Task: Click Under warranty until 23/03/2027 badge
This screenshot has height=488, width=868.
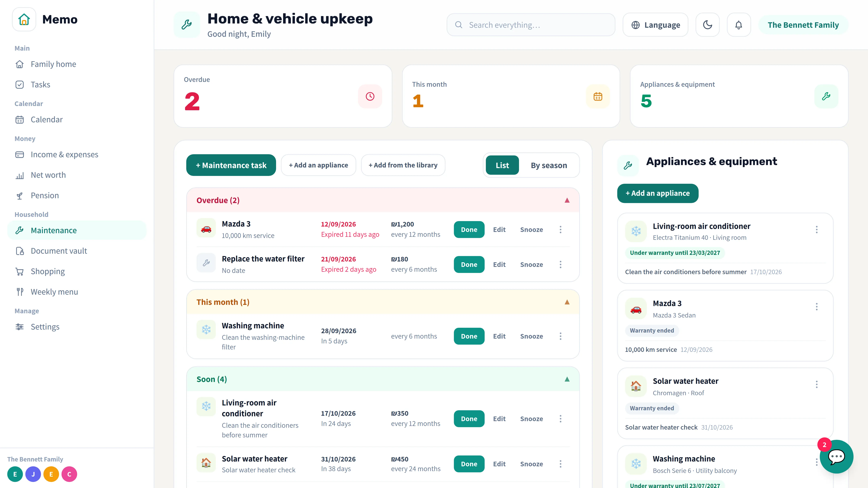Action: tap(675, 253)
